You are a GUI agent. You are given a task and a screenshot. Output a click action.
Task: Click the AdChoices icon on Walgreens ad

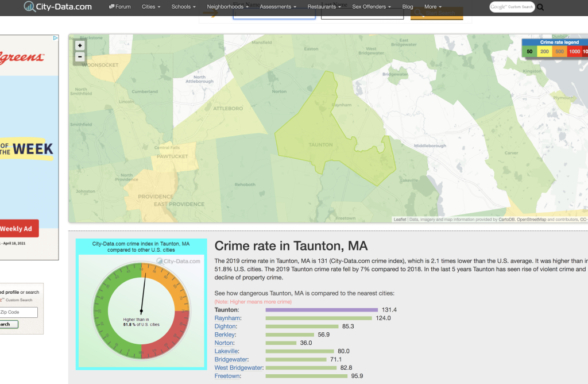56,39
